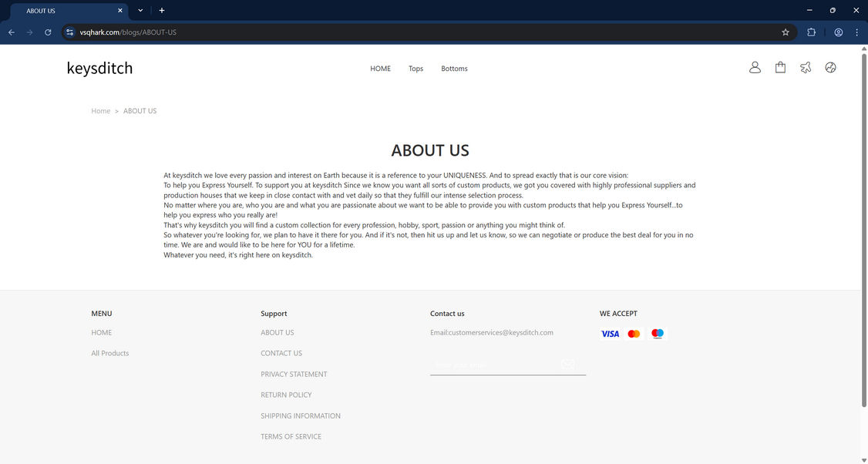
Task: Click the customer services email text
Action: (492, 333)
